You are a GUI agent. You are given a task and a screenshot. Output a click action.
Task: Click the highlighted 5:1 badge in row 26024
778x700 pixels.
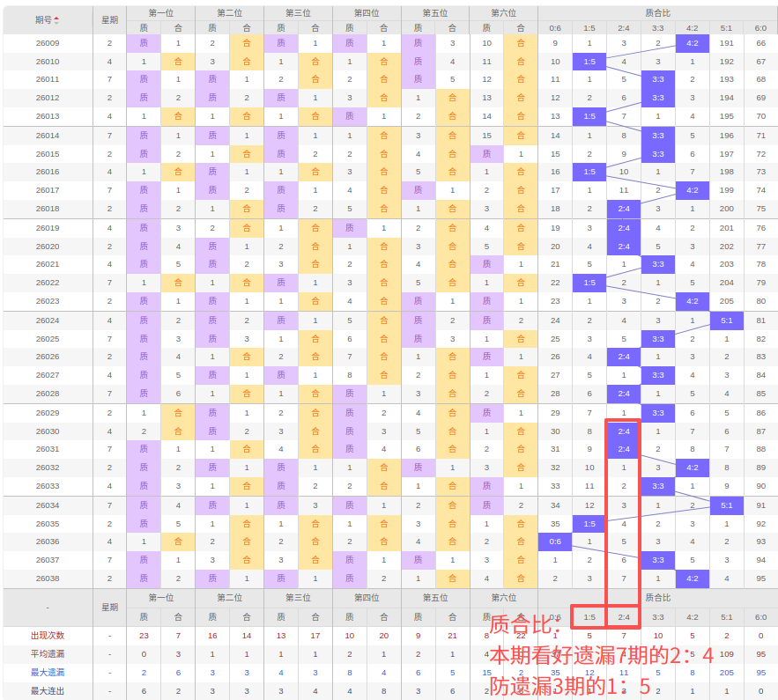[x=726, y=321]
